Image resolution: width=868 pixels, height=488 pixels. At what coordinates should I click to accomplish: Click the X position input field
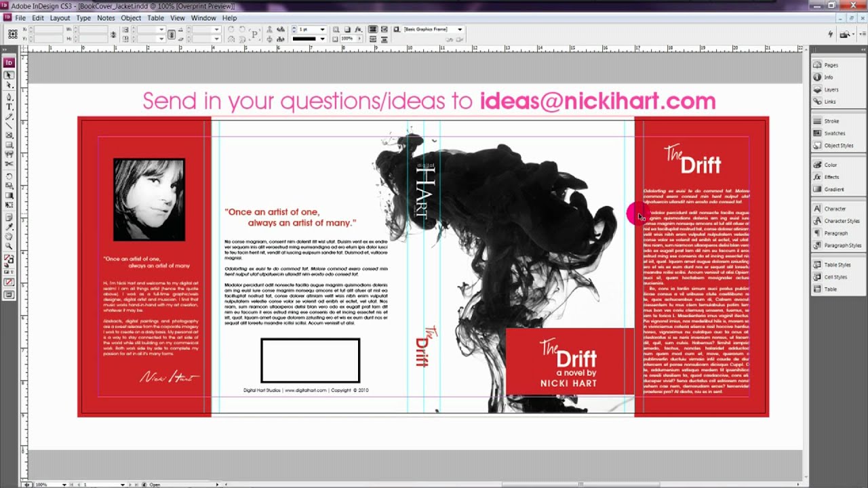tap(48, 29)
